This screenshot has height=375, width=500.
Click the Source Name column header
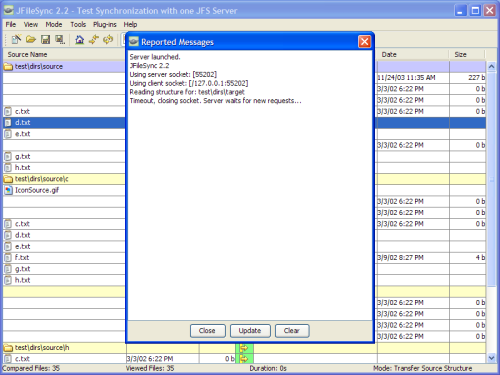click(x=63, y=54)
